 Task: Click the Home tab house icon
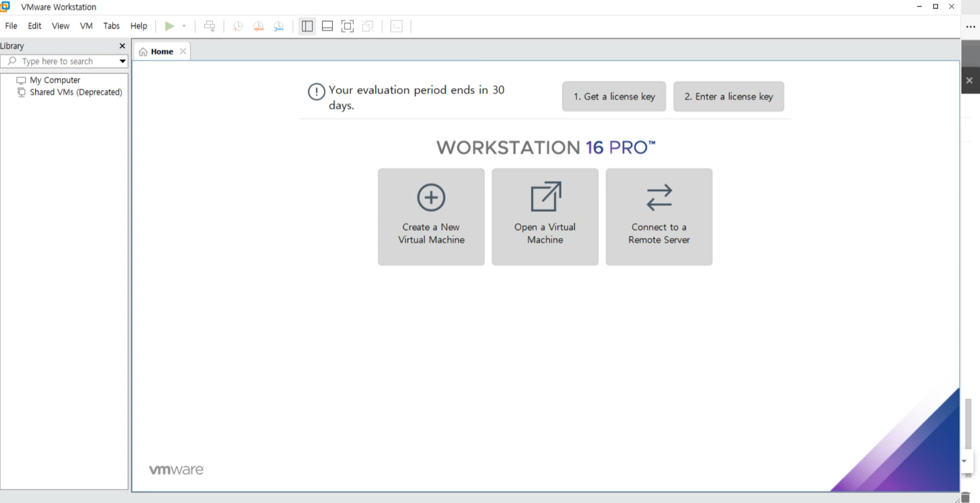(x=143, y=52)
